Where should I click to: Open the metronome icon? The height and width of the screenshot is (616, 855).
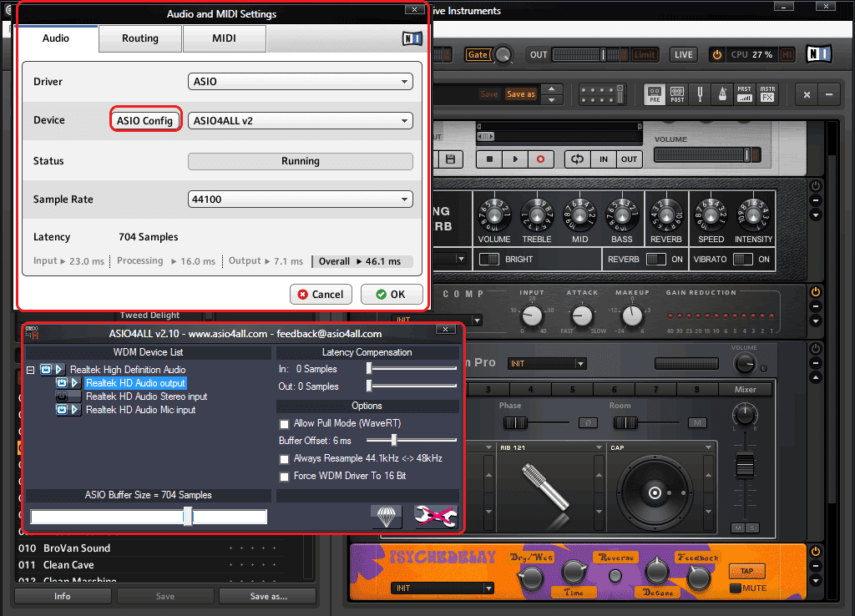pyautogui.click(x=722, y=94)
